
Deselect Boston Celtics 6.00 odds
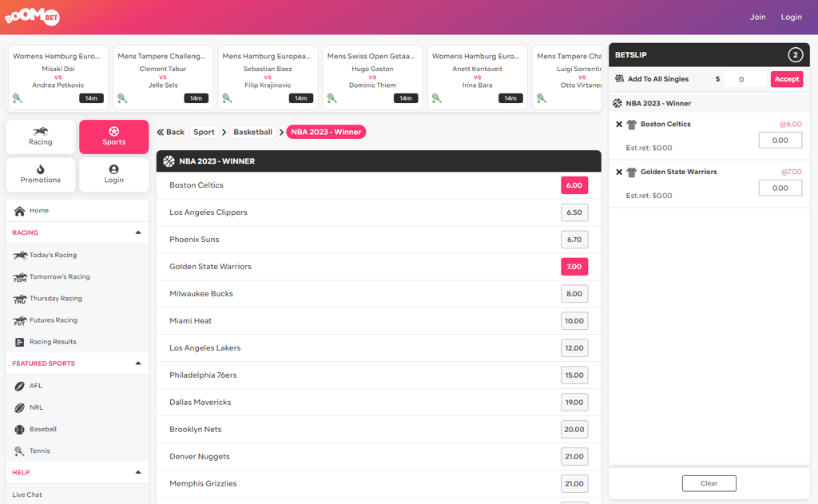click(x=574, y=185)
